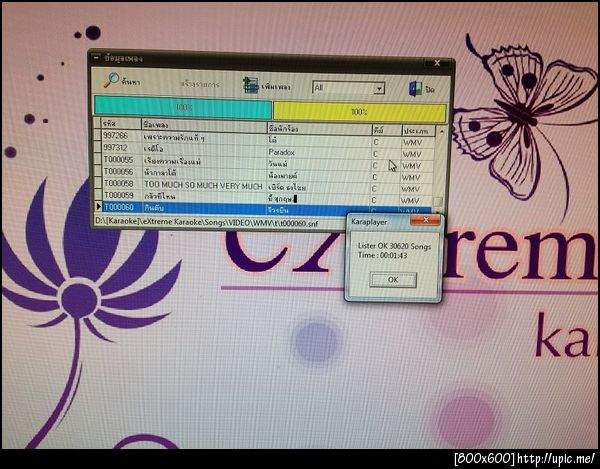The width and height of the screenshot is (600, 469).
Task: Click the ประเภท type column header
Action: 418,131
